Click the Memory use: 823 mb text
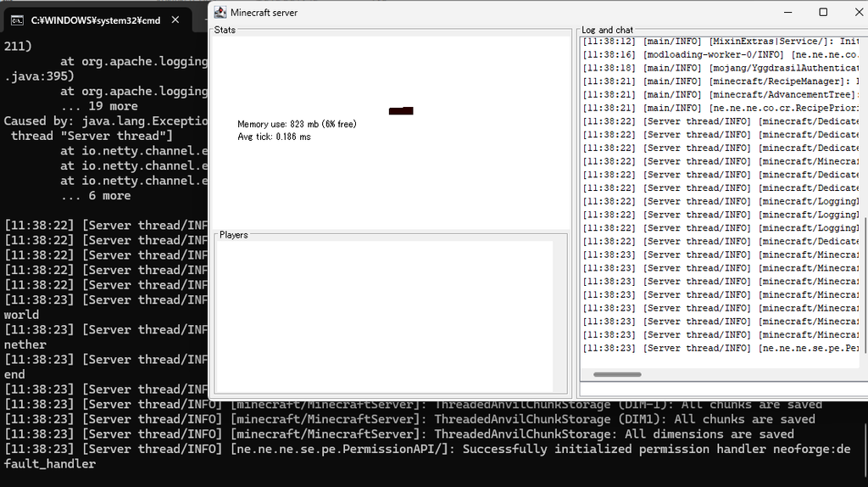868x487 pixels. [x=297, y=124]
